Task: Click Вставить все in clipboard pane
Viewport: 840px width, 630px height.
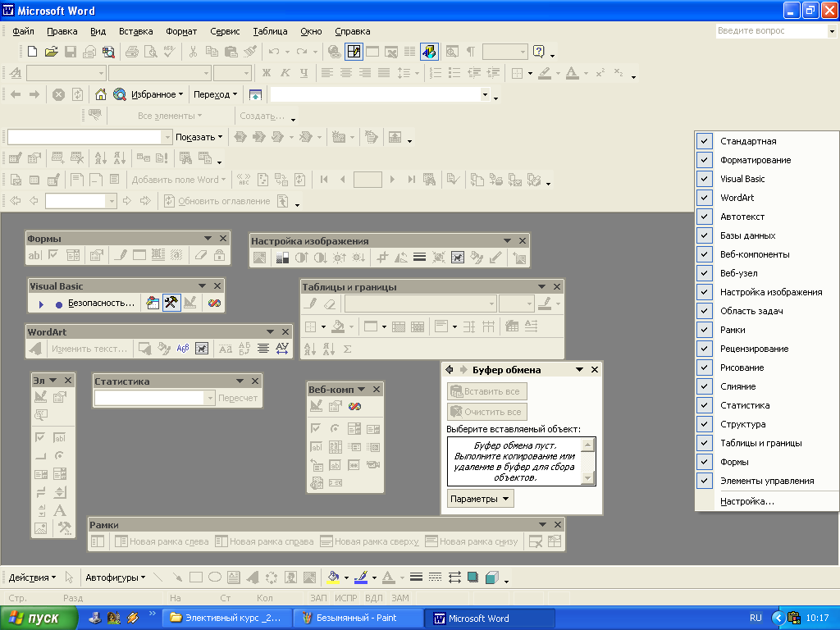Action: click(x=487, y=391)
